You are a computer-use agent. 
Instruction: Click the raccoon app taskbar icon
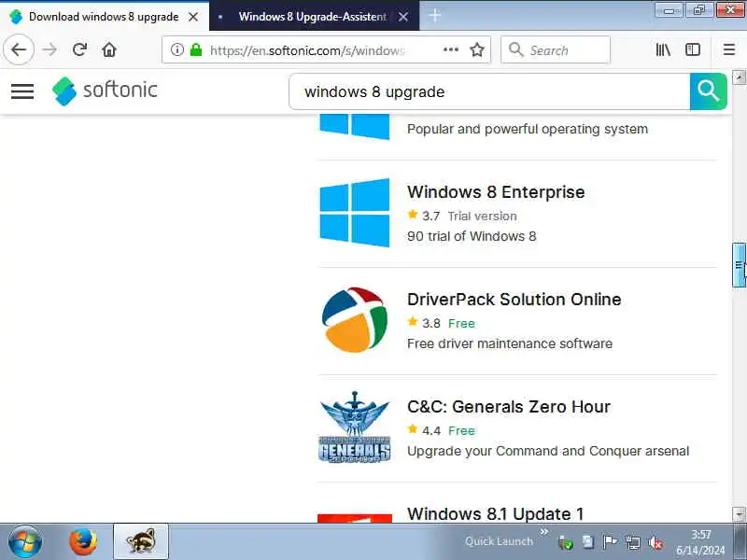(141, 542)
